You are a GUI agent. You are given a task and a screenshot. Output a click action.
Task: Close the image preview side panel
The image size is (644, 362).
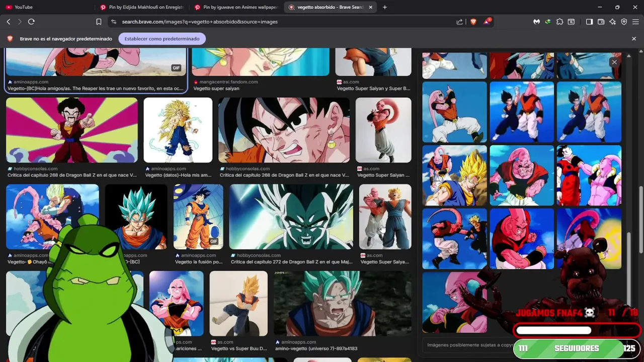(x=614, y=62)
